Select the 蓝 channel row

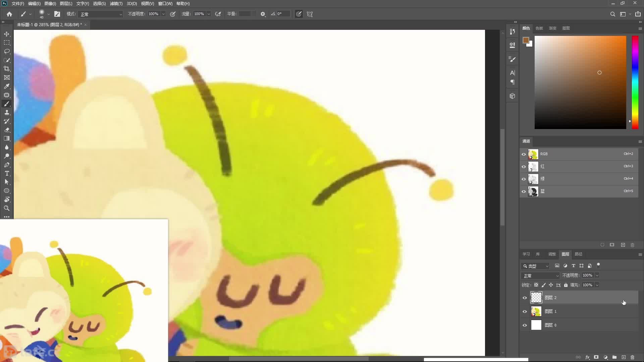tap(579, 191)
